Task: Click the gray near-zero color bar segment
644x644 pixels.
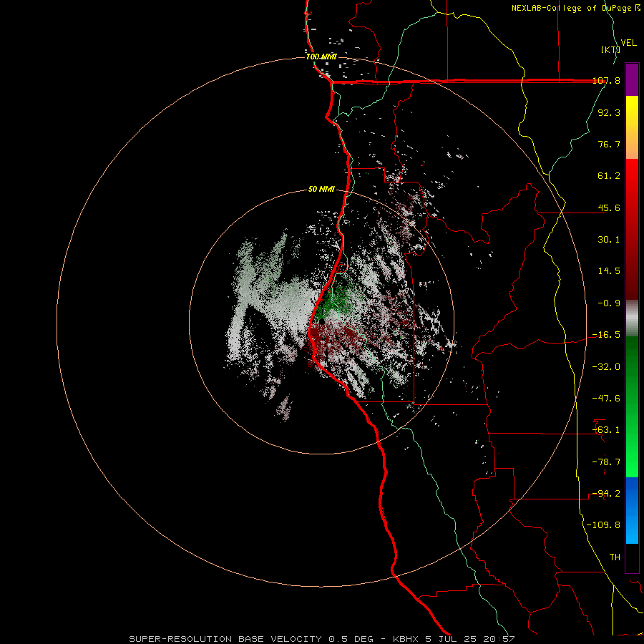Action: 632,318
